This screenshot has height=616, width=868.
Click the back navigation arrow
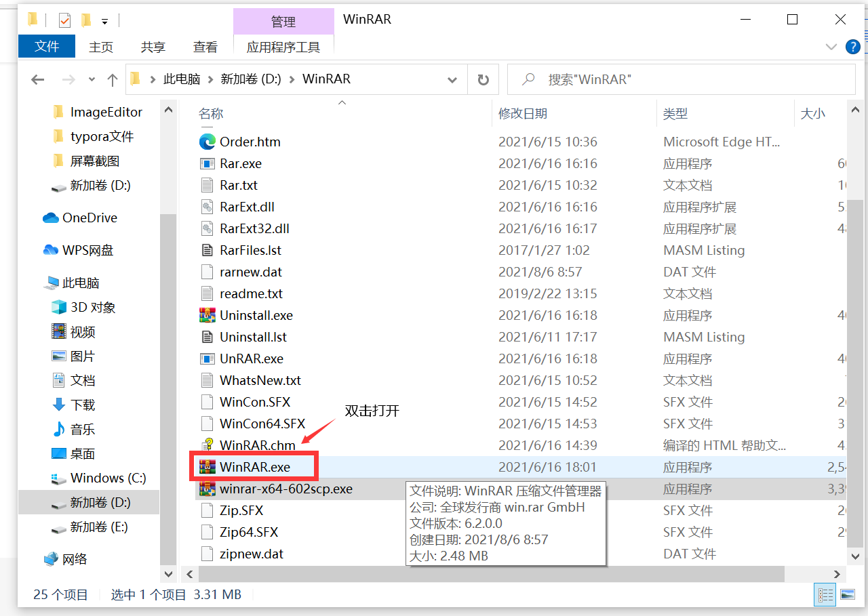coord(38,79)
